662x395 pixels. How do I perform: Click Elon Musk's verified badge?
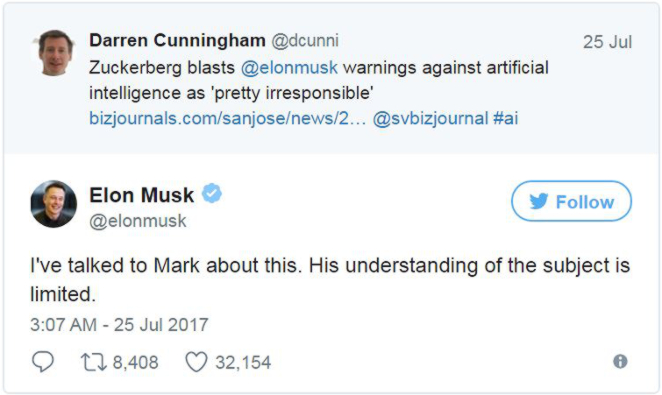point(212,194)
